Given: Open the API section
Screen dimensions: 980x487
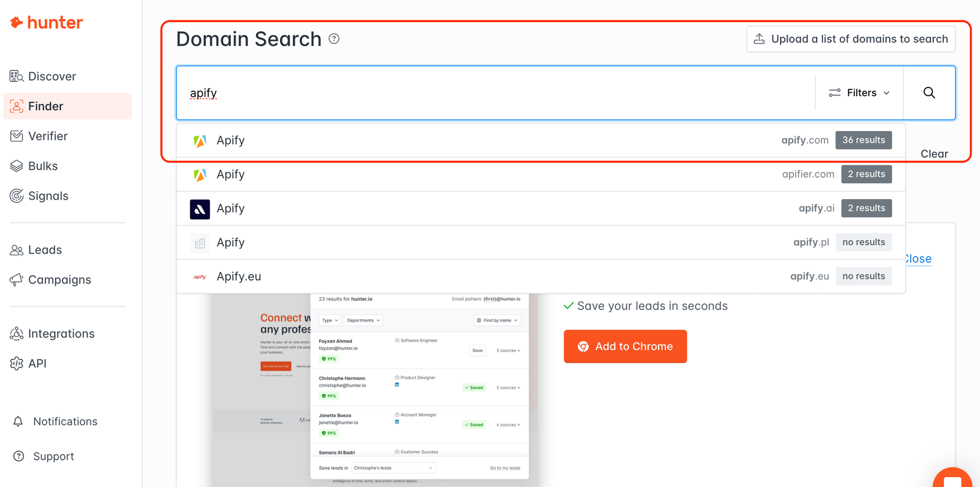Looking at the screenshot, I should (37, 363).
